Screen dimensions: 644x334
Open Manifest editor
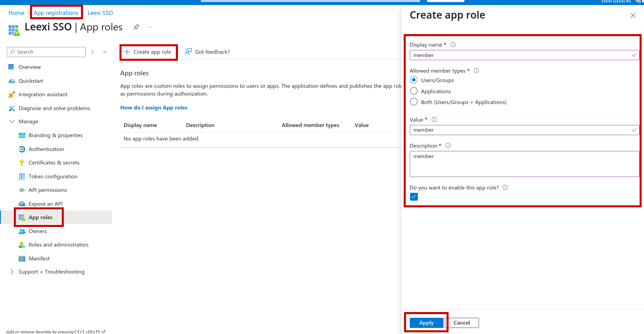(x=39, y=259)
